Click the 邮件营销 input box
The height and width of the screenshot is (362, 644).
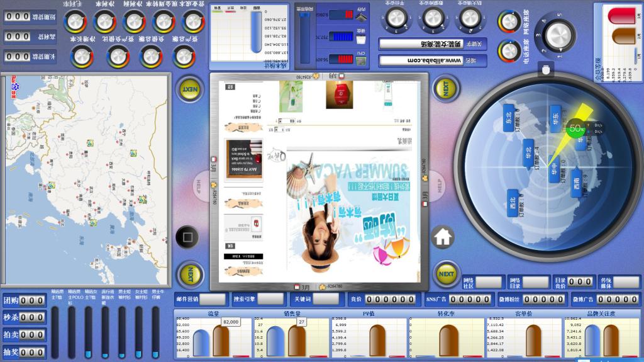pyautogui.click(x=213, y=299)
